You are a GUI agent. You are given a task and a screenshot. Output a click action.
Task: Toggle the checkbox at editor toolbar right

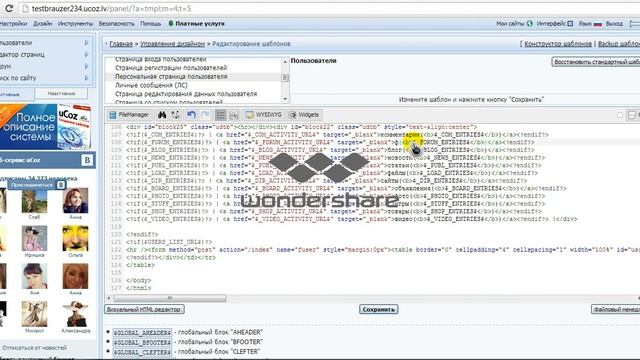(620, 115)
